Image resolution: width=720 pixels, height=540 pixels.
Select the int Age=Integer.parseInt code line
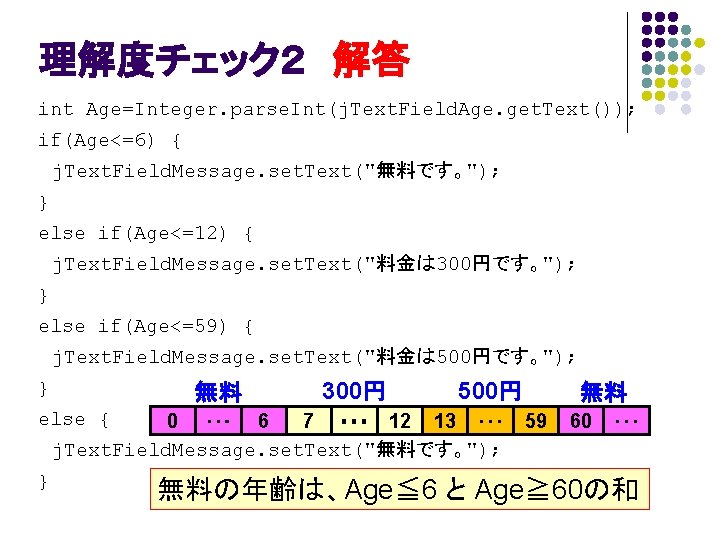click(x=336, y=110)
